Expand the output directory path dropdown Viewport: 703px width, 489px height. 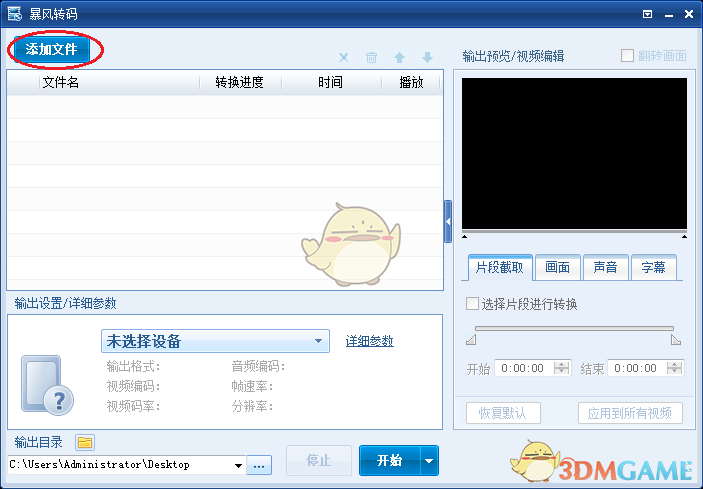pos(239,465)
